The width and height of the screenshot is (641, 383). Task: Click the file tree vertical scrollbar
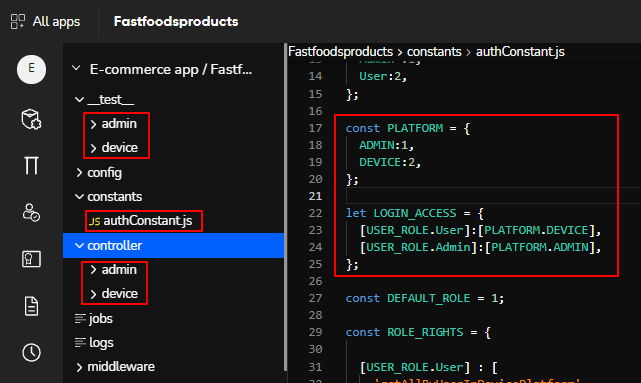click(285, 206)
